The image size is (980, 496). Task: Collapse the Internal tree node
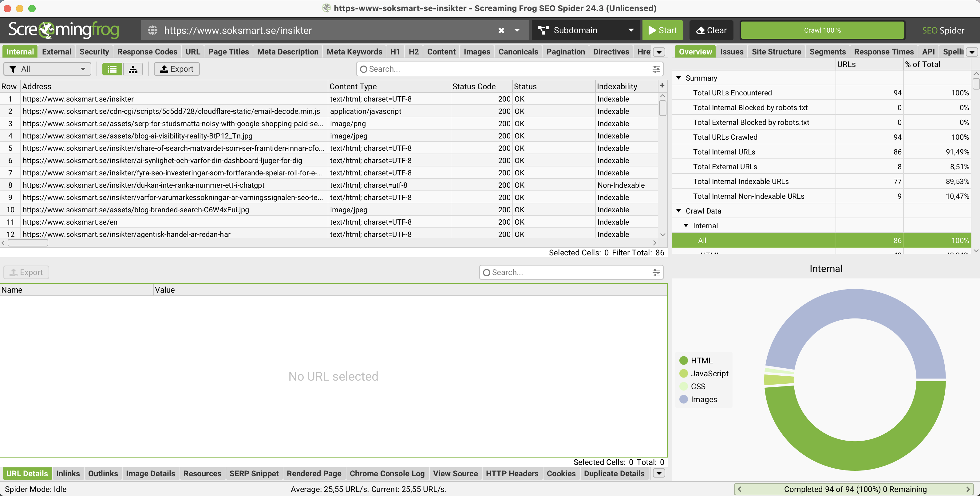(686, 226)
